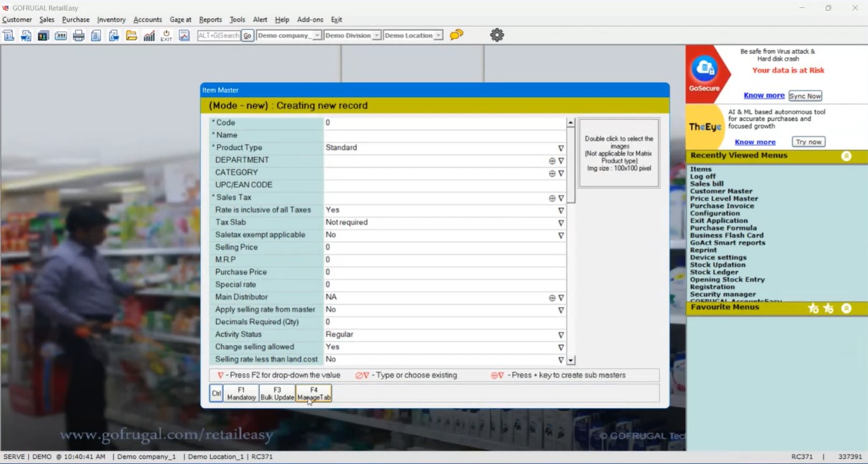Collapse the Favourite Menus panel

click(846, 308)
